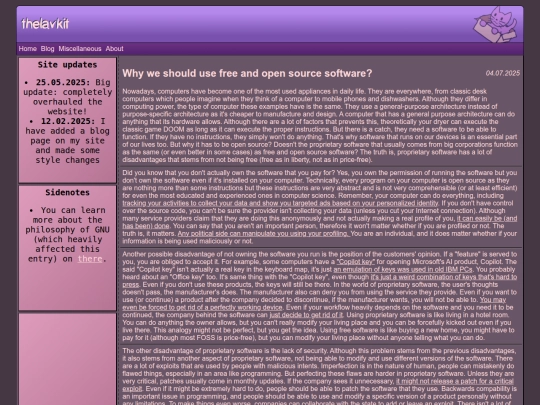Follow the 'tracking your activities' link
Screen dimensions: 540x405
pyautogui.click(x=280, y=203)
